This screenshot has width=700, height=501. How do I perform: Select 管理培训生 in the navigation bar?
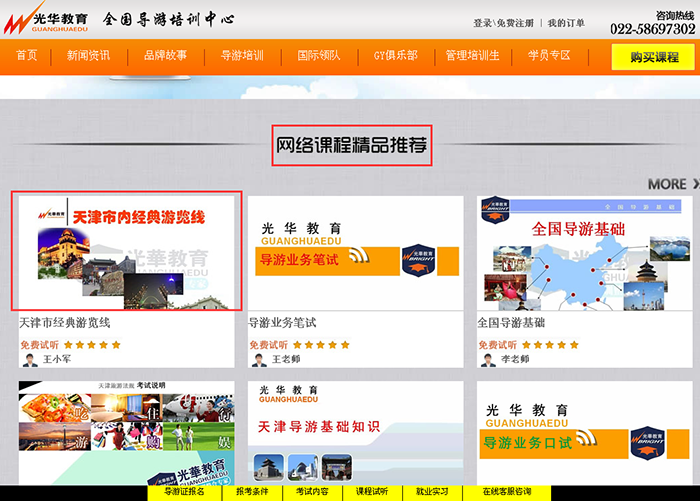click(x=472, y=55)
